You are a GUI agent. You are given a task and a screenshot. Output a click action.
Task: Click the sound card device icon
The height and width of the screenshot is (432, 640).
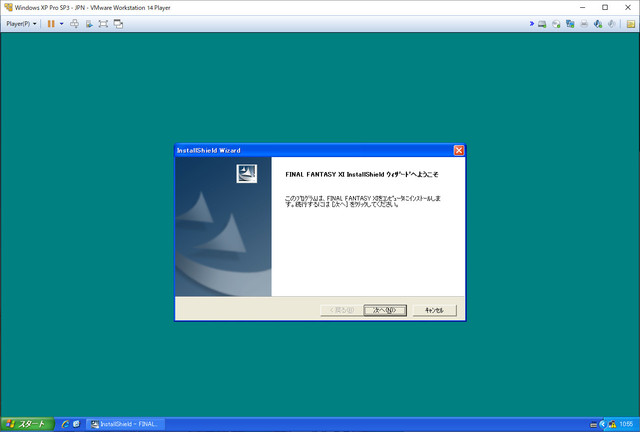[x=598, y=24]
